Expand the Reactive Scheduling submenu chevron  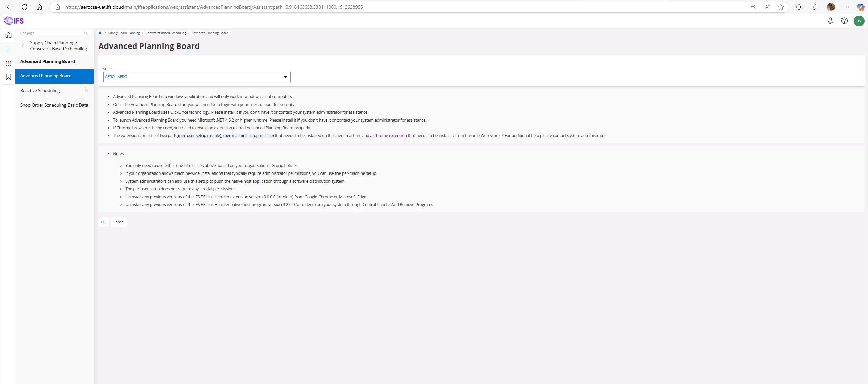pyautogui.click(x=86, y=91)
